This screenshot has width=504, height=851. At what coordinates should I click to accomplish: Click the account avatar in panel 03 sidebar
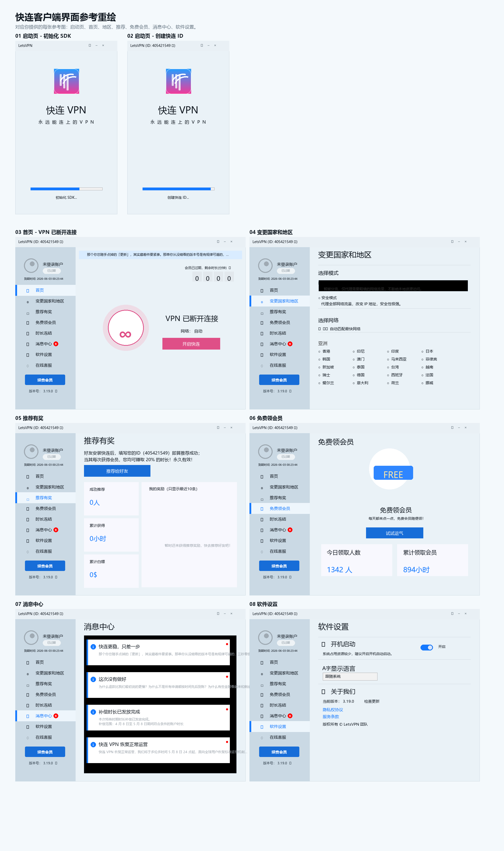(31, 265)
